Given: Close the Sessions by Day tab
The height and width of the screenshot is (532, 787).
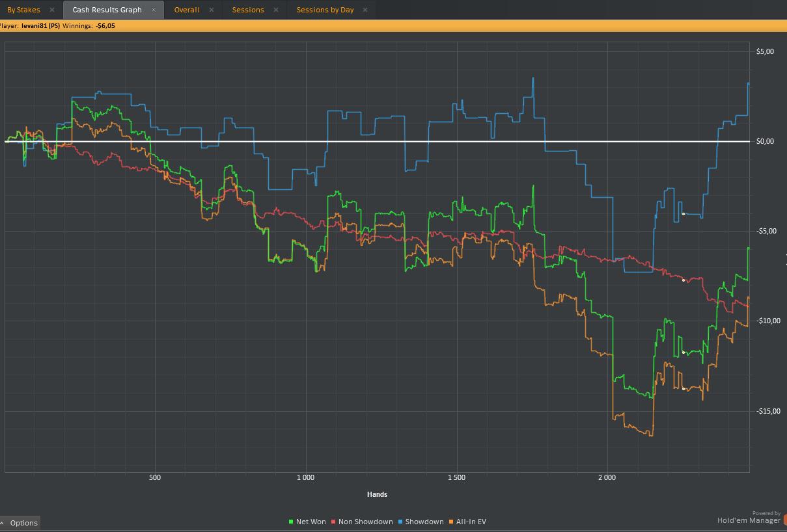Looking at the screenshot, I should [x=365, y=10].
